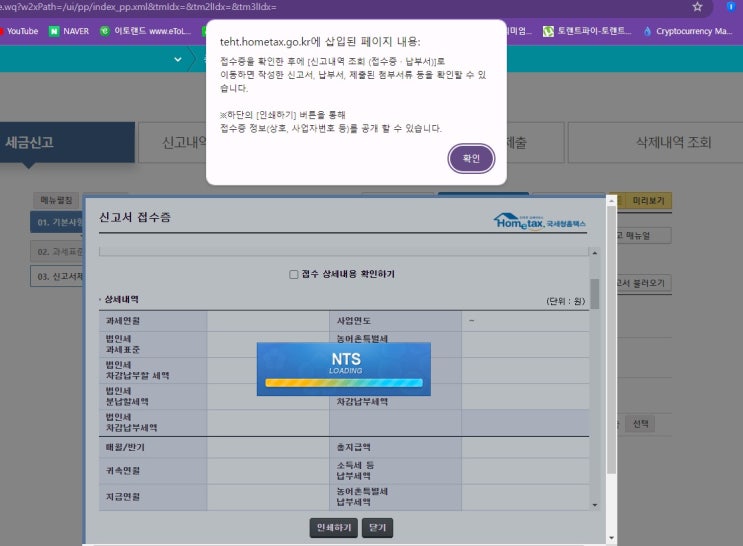Select the 세금신고 tab
743x546 pixels.
click(x=67, y=142)
